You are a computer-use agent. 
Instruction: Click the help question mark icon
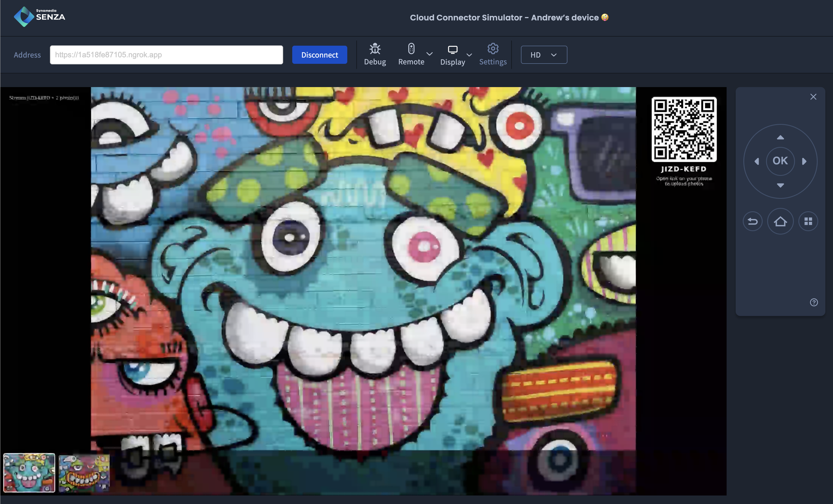point(813,302)
